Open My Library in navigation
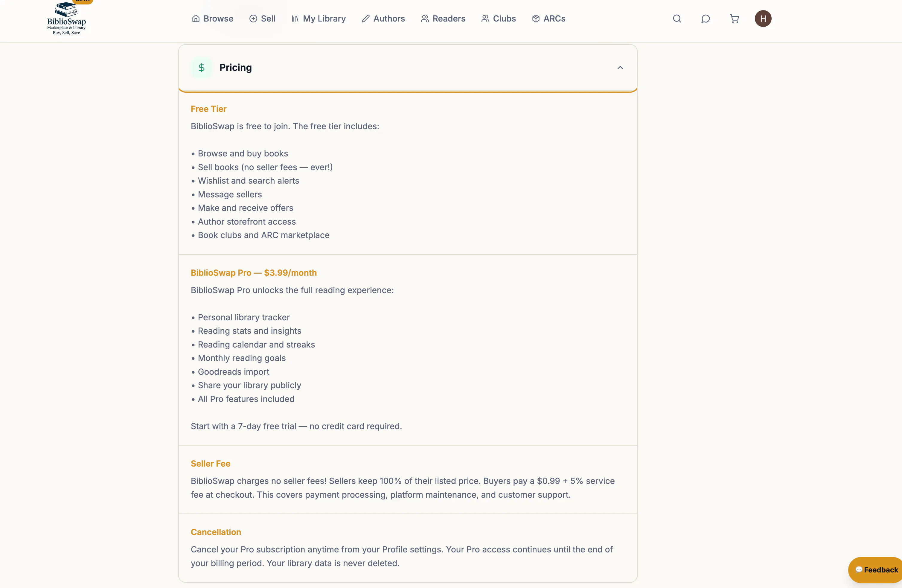The width and height of the screenshot is (902, 588). click(318, 19)
